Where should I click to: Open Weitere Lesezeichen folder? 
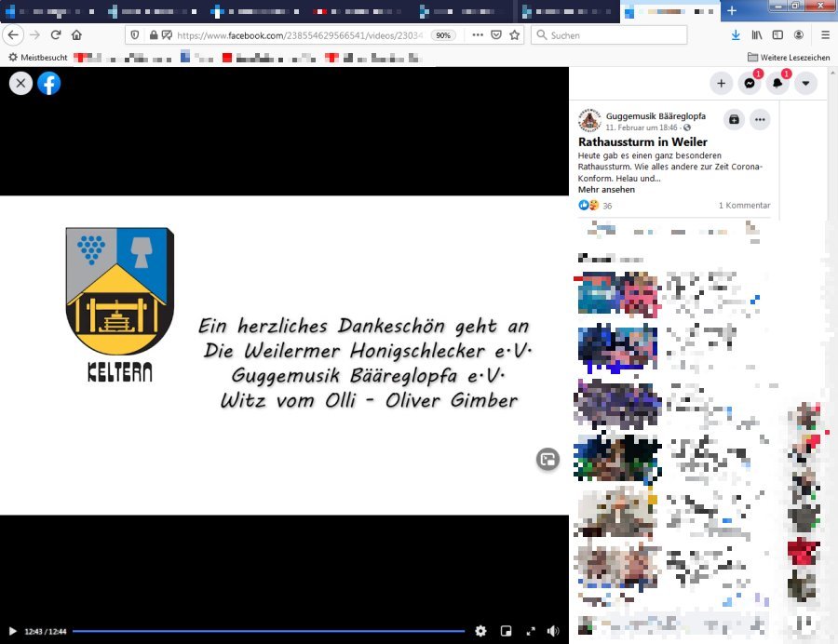pyautogui.click(x=789, y=57)
